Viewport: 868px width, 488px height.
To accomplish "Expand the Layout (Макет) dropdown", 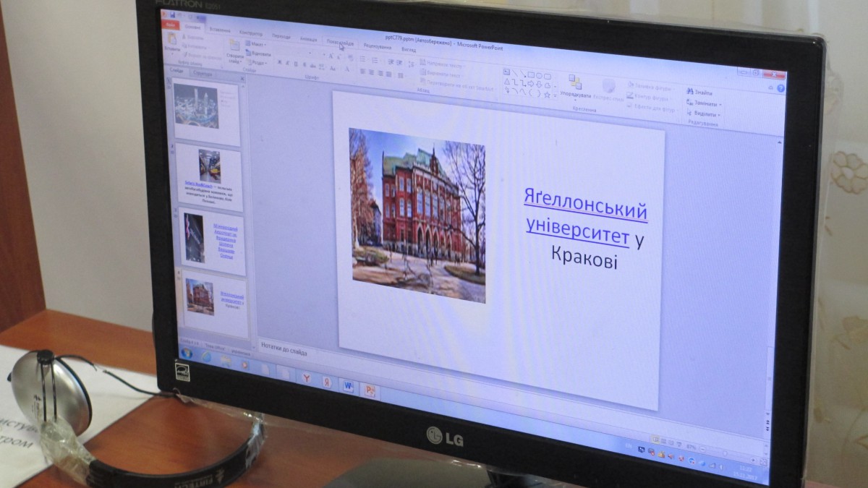I will pyautogui.click(x=256, y=45).
